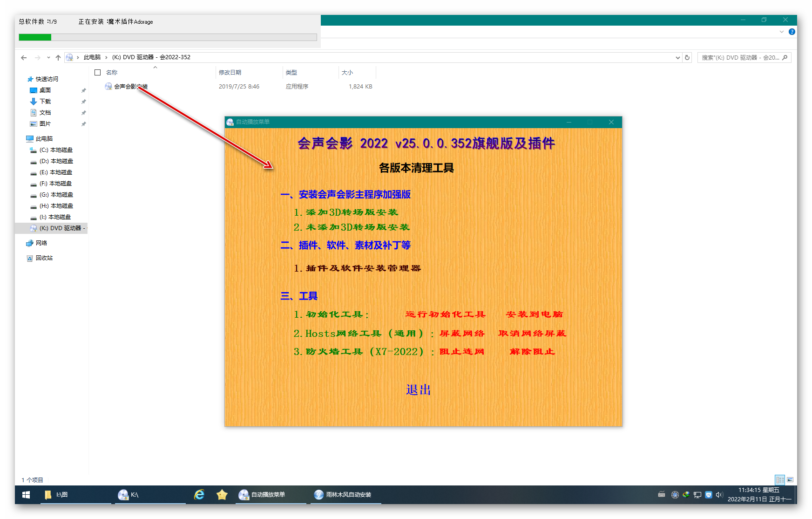This screenshot has width=812, height=519.
Task: Expand the ribbon chevron near help icon
Action: [782, 32]
